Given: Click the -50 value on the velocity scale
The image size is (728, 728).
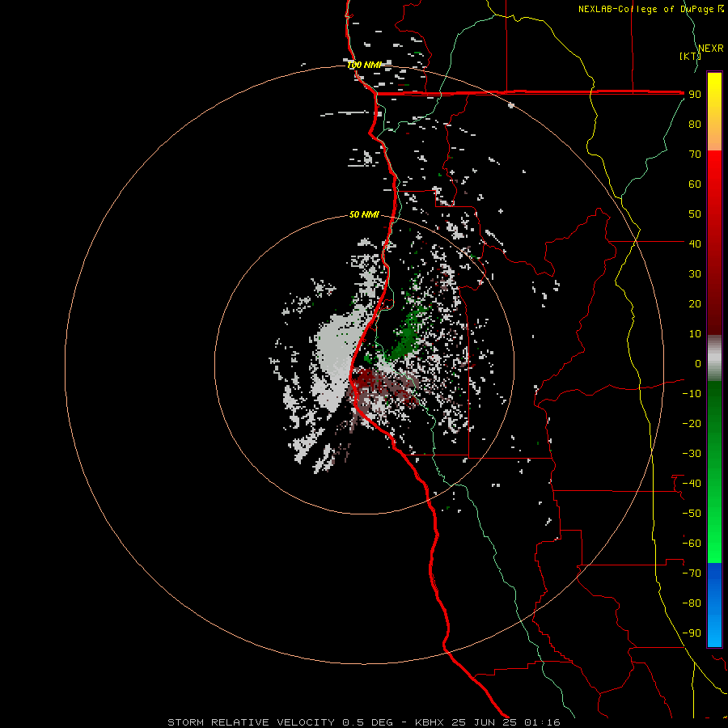Looking at the screenshot, I should pyautogui.click(x=692, y=513).
